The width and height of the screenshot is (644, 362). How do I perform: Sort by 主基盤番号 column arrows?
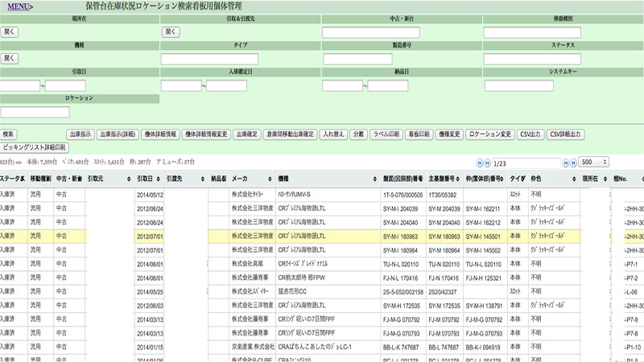[458, 179]
